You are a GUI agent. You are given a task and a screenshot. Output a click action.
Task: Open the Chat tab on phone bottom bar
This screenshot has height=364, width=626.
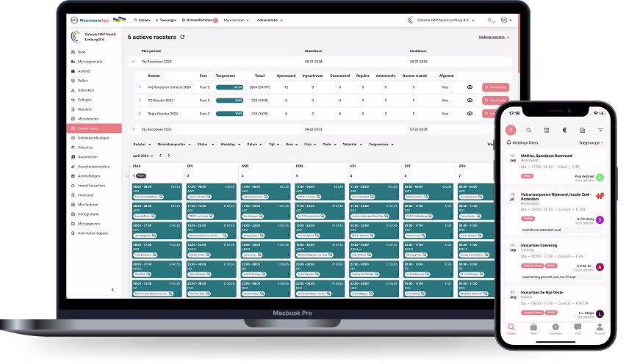point(578,327)
